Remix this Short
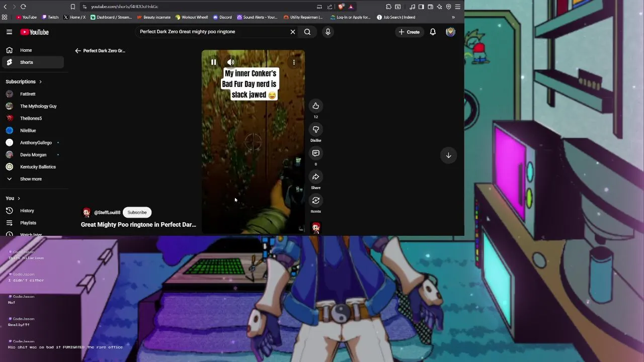Image resolution: width=644 pixels, height=362 pixels. tap(315, 200)
